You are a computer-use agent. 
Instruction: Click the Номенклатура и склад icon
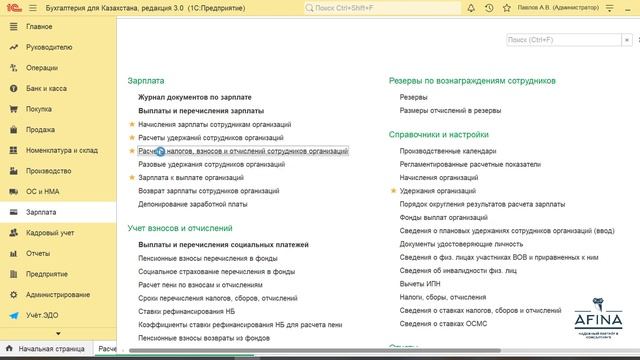coord(13,150)
